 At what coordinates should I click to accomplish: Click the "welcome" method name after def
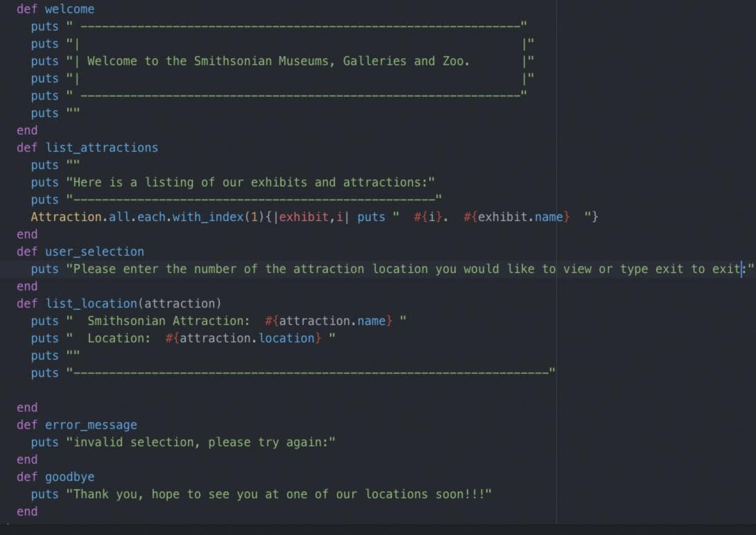coord(70,9)
